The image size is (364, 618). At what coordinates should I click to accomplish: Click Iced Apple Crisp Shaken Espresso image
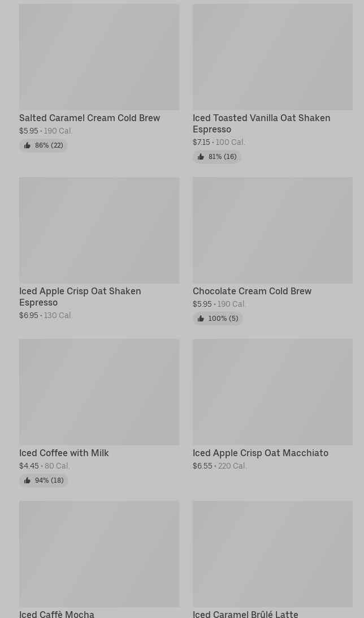point(99,230)
